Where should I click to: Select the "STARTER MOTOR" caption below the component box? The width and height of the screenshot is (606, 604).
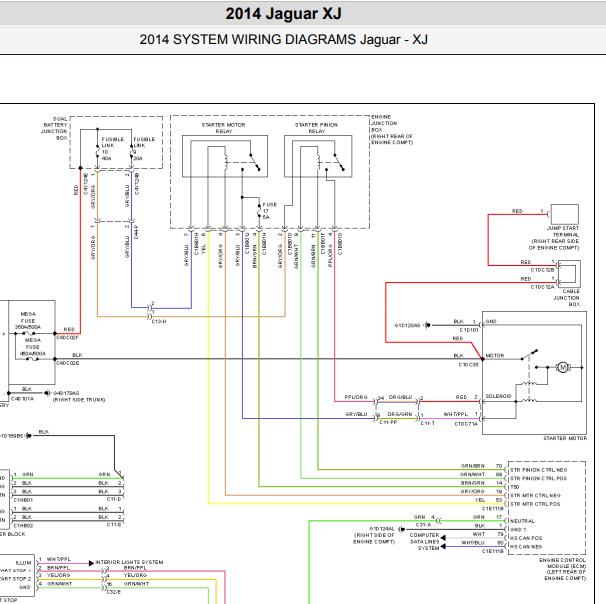pos(565,438)
